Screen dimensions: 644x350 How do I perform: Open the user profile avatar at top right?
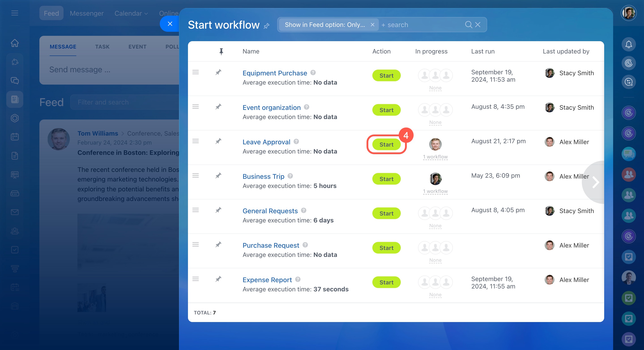pyautogui.click(x=629, y=13)
